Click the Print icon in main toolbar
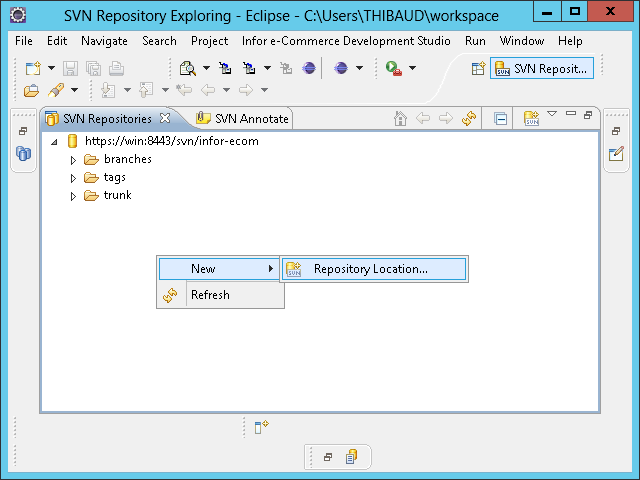 pyautogui.click(x=116, y=69)
